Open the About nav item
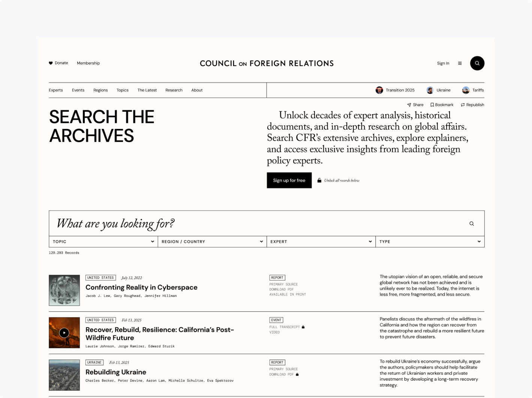Image resolution: width=532 pixels, height=398 pixels. point(197,90)
